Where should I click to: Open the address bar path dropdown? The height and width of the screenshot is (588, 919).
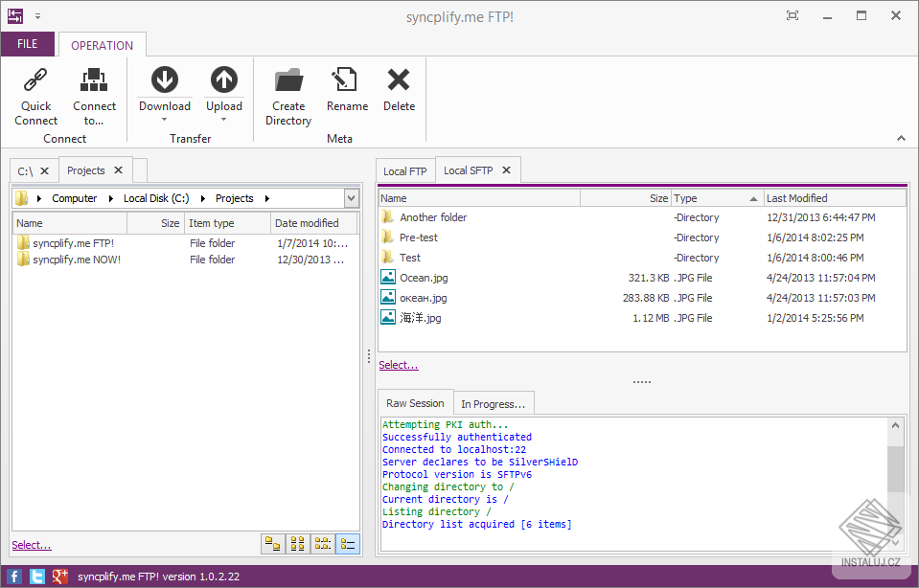pos(351,197)
